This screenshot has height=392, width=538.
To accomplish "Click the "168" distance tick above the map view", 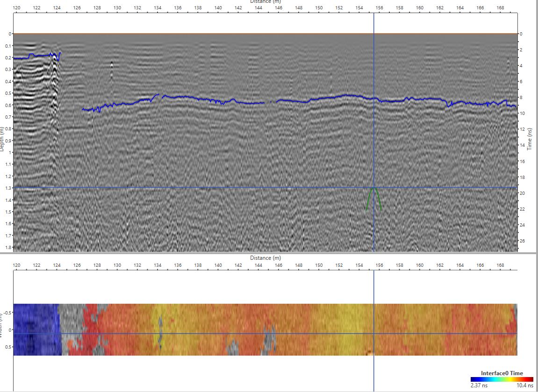I will 500,265.
